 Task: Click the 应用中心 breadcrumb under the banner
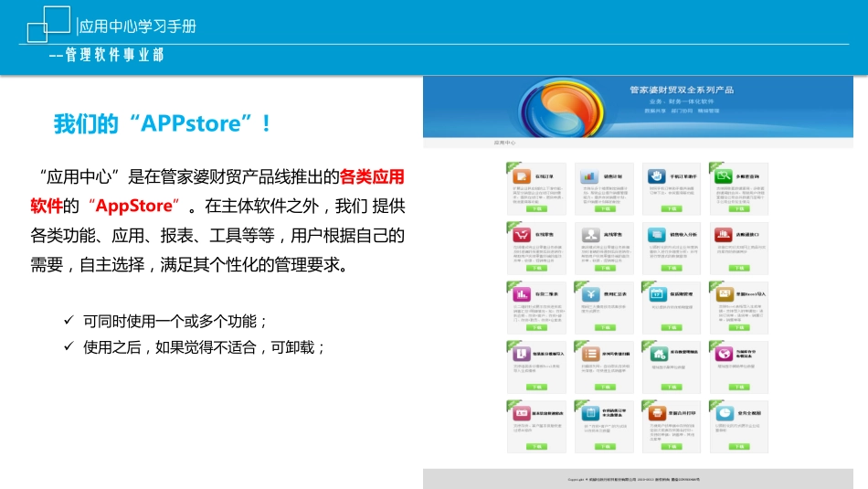(x=504, y=143)
